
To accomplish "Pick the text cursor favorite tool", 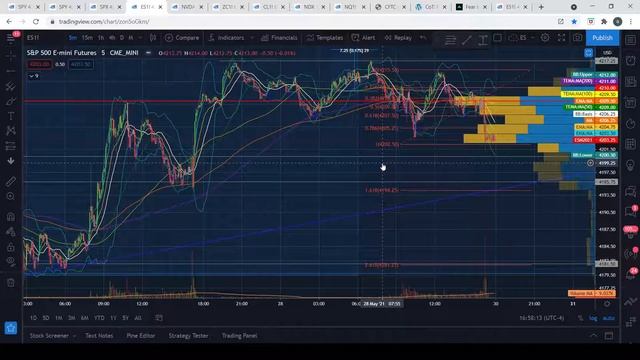I will pos(482,40).
